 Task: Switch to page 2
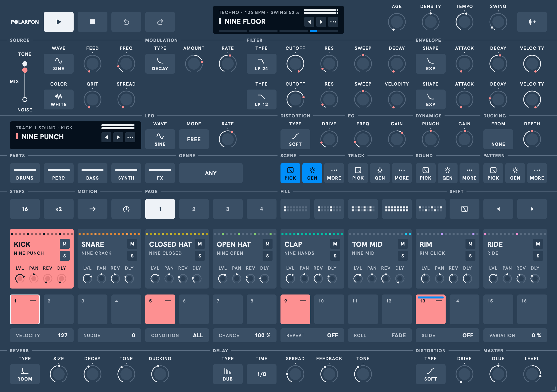[x=194, y=209]
